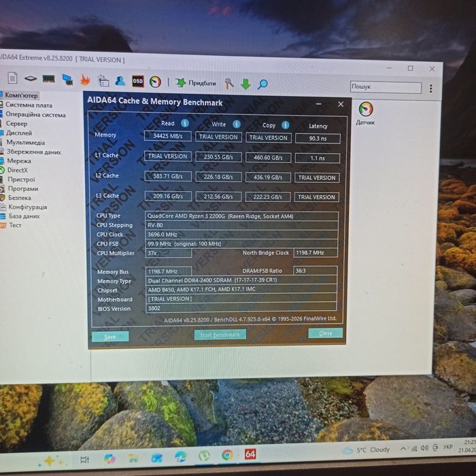
Task: Open preferences wrench toolbar icon
Action: tap(229, 84)
